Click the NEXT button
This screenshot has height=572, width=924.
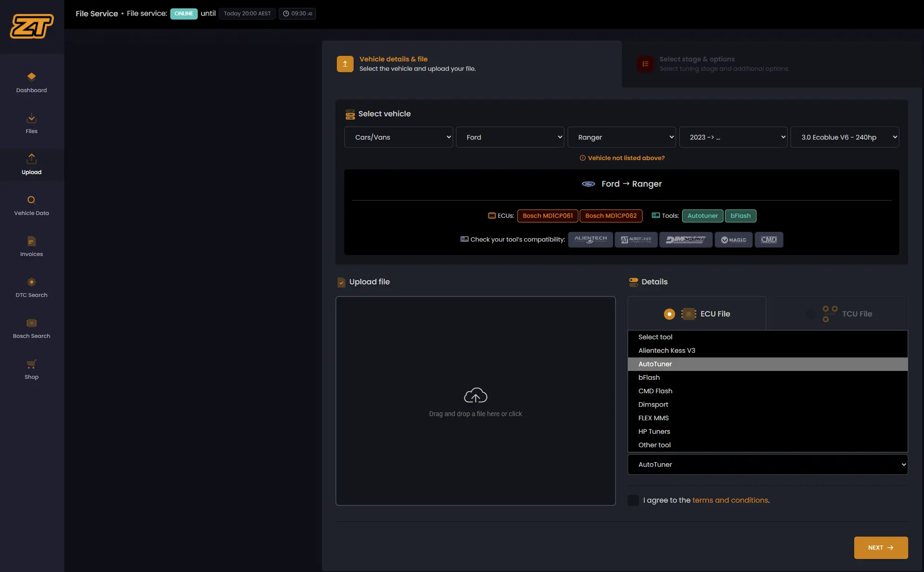click(x=881, y=548)
